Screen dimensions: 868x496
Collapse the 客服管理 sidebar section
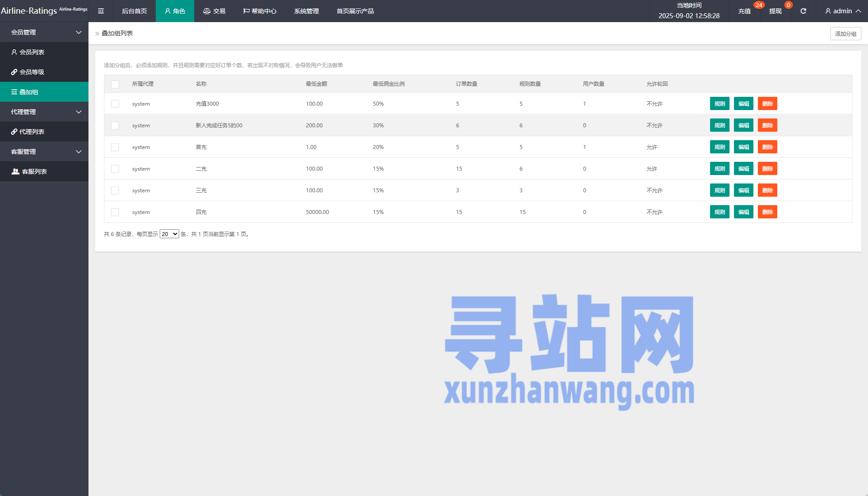[x=44, y=152]
